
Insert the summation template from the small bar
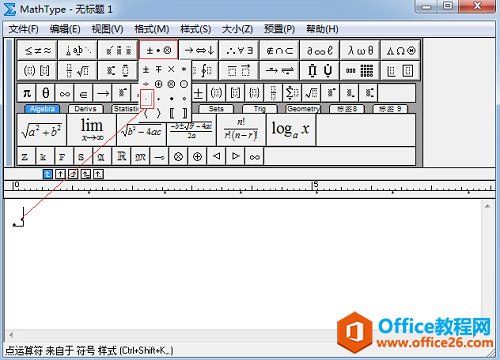click(292, 93)
